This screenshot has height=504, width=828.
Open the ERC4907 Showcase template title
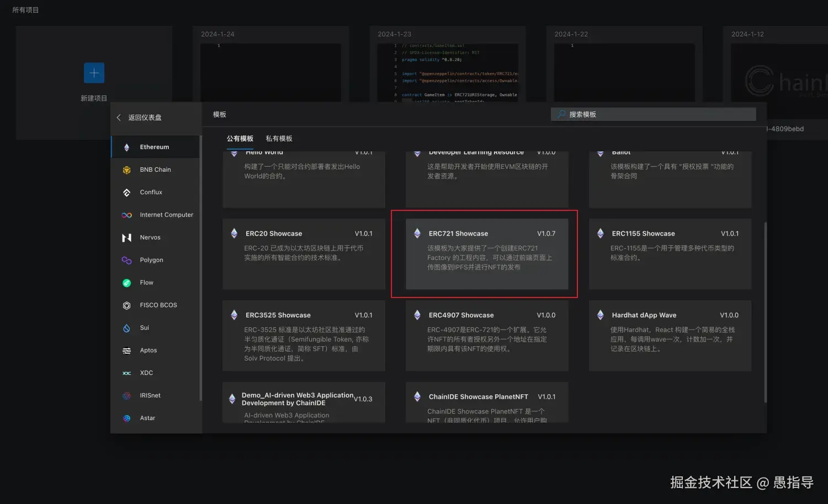pyautogui.click(x=461, y=315)
